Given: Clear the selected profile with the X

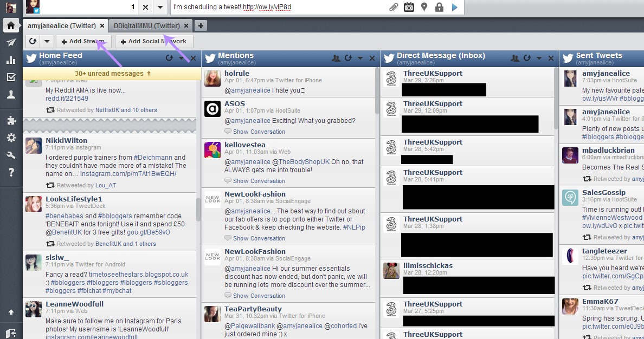Looking at the screenshot, I should pos(145,7).
